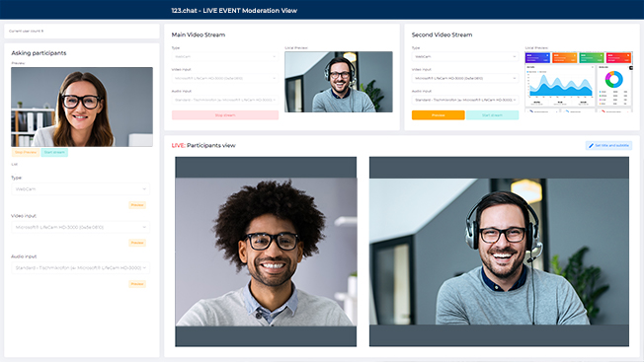Open Audio input dropdown in Main Video Stream
The image size is (644, 362).
coord(224,100)
